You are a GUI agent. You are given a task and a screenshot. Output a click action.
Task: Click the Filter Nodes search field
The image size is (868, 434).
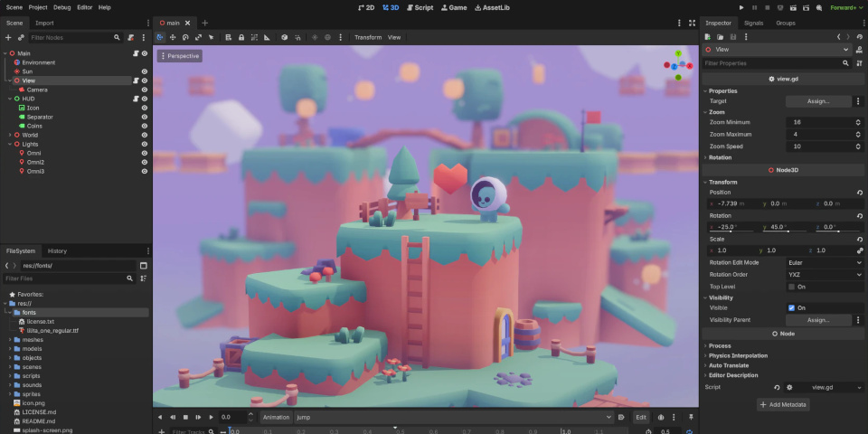tap(71, 37)
